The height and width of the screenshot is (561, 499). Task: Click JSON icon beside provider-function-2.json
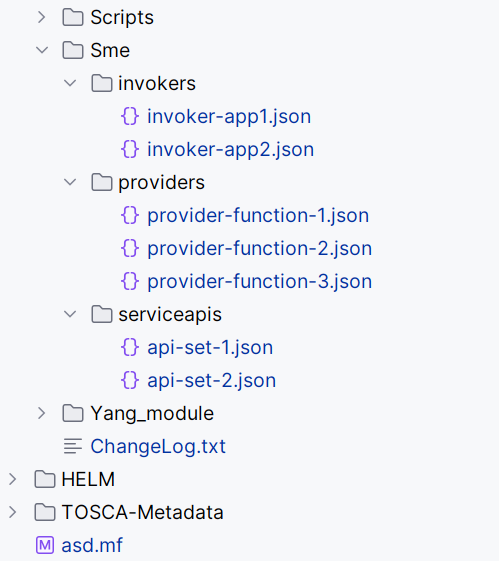tap(130, 248)
